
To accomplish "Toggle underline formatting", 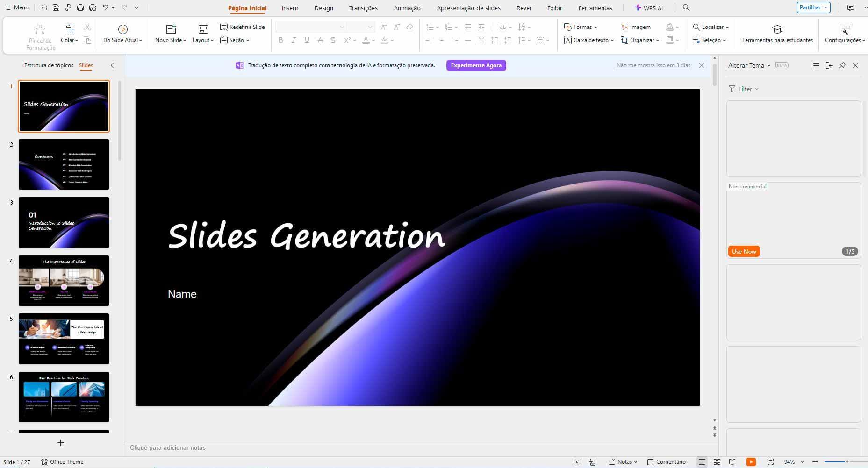I will click(x=307, y=40).
